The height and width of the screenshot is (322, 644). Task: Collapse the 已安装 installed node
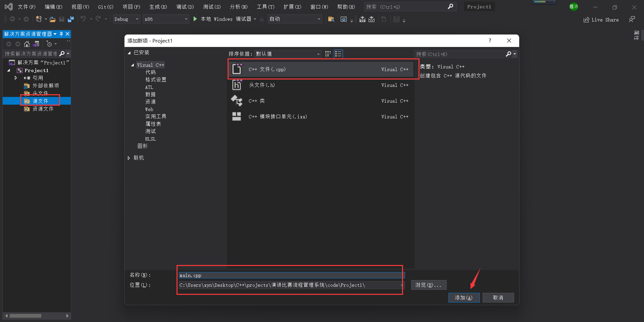(x=129, y=53)
